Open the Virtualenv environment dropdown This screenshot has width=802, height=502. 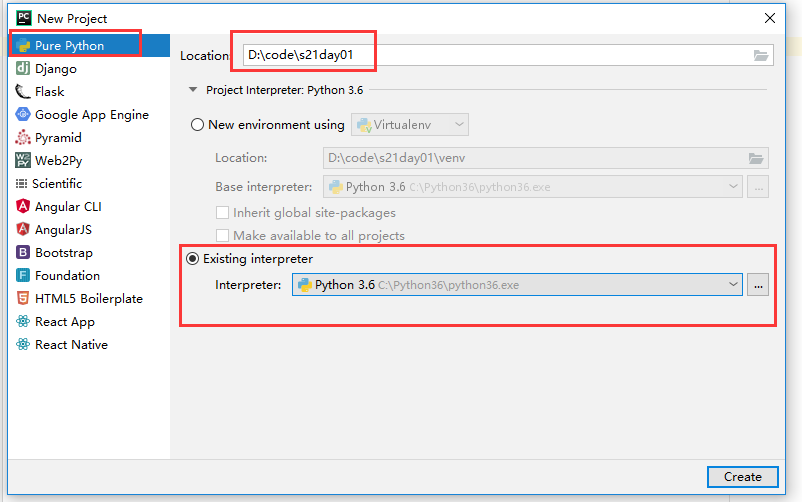coord(410,125)
